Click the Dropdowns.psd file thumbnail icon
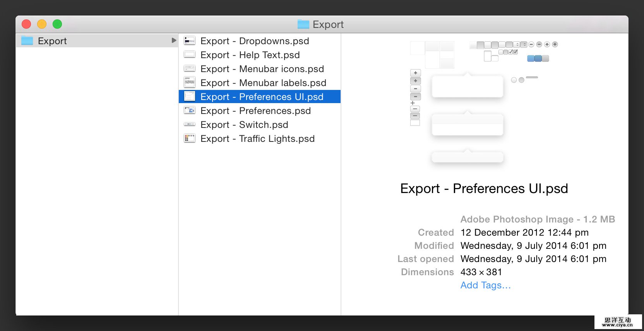 point(189,41)
